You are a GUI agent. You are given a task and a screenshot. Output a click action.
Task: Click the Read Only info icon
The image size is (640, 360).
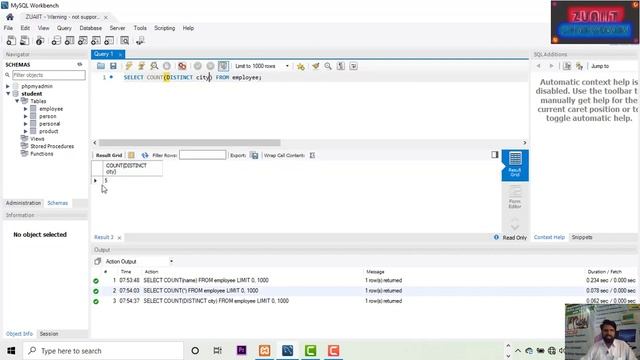pos(496,237)
